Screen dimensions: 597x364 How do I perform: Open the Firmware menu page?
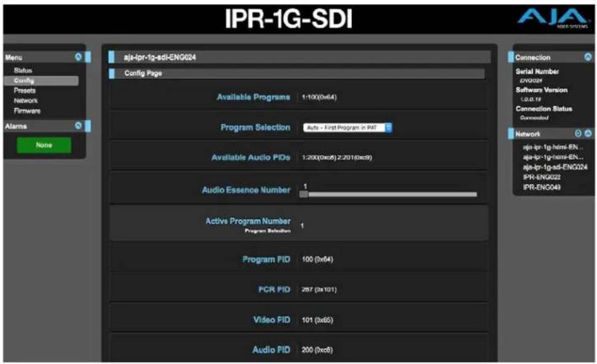pos(27,111)
